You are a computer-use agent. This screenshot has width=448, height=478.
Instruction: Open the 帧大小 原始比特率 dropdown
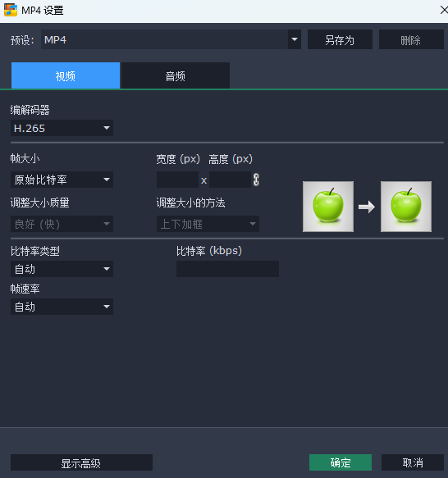[62, 180]
